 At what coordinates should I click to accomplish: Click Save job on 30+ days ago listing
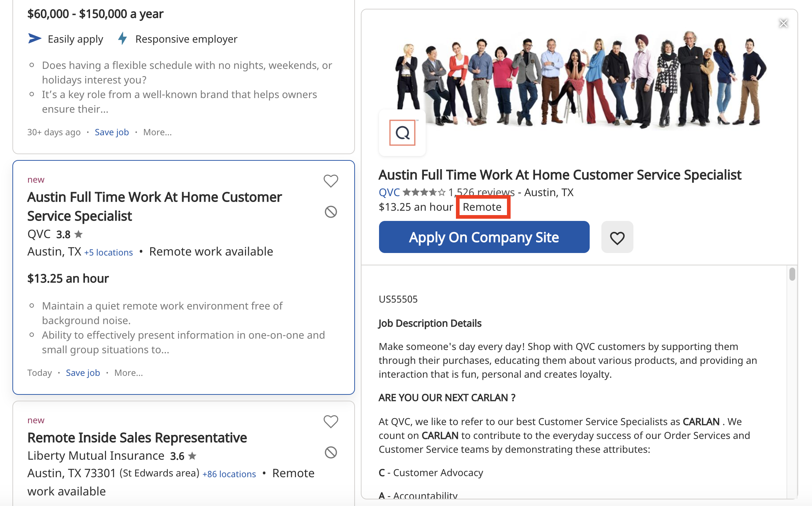click(x=112, y=132)
